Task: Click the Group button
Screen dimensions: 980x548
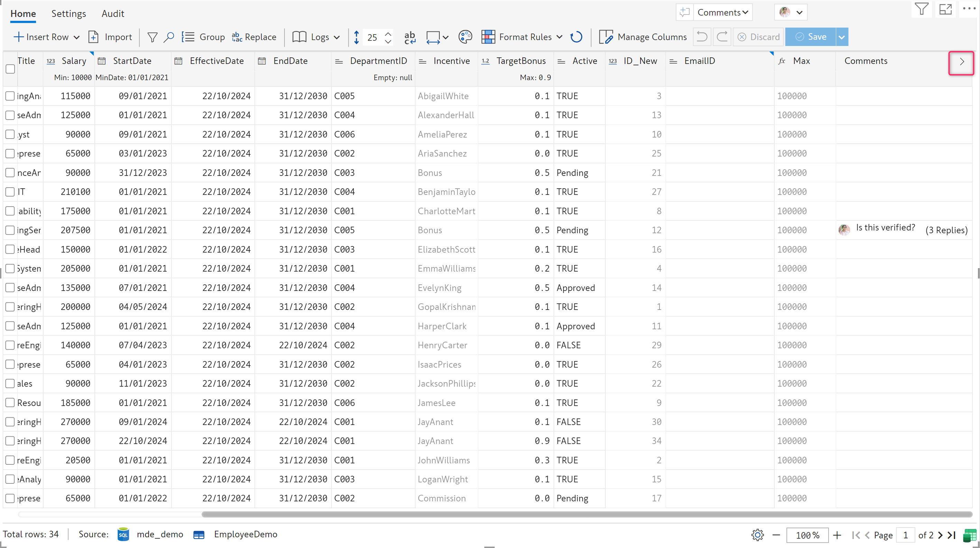Action: pos(204,37)
